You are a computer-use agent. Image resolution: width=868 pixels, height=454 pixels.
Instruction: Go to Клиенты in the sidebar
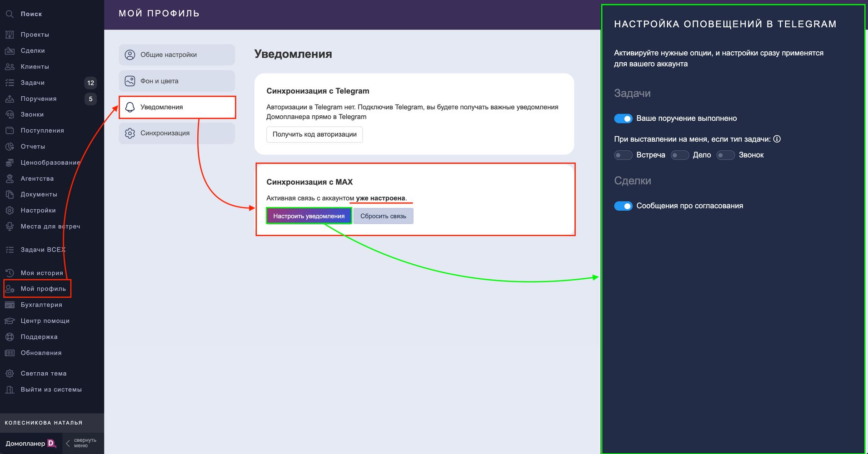click(x=35, y=67)
